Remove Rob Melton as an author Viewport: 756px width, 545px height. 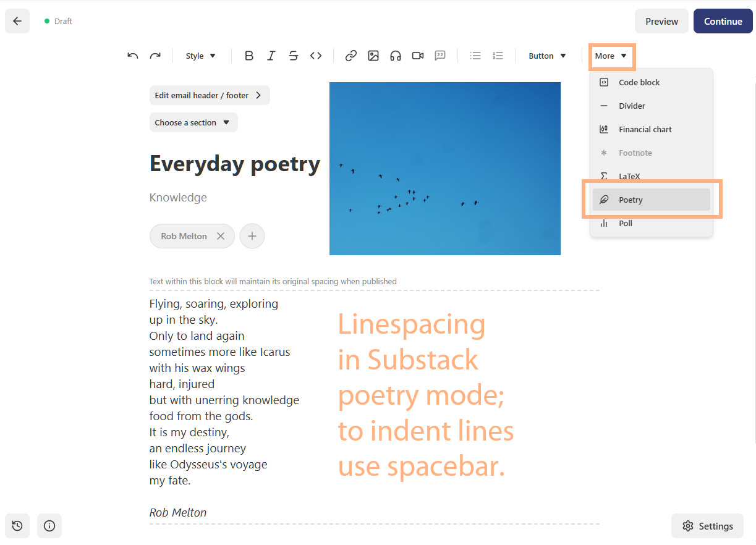(x=221, y=235)
